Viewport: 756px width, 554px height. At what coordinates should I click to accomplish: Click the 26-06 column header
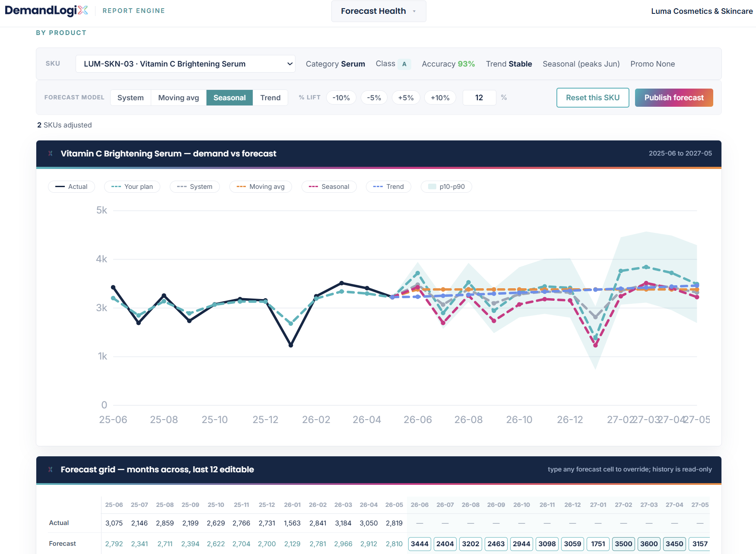(419, 505)
